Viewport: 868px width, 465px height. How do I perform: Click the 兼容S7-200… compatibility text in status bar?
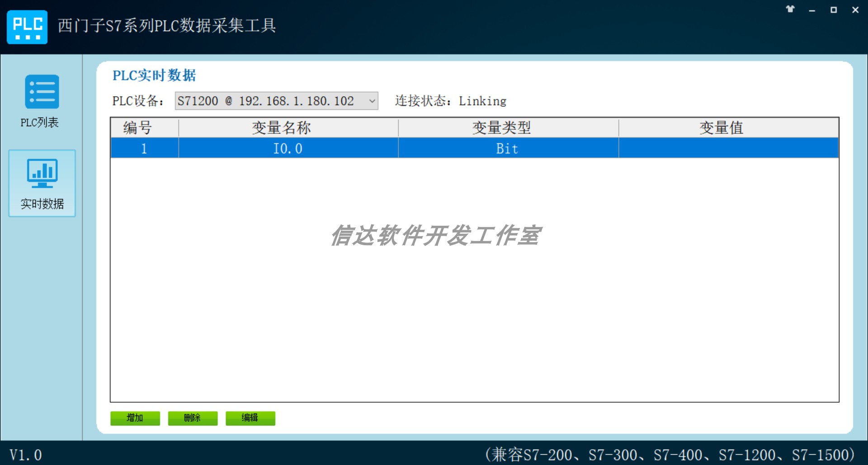point(670,454)
